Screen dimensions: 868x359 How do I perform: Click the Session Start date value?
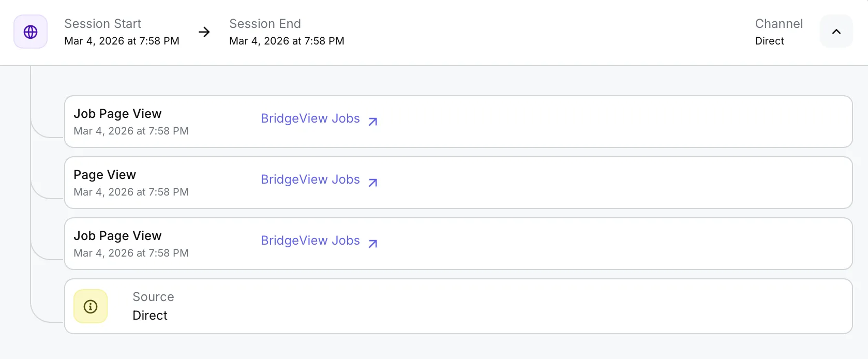122,41
